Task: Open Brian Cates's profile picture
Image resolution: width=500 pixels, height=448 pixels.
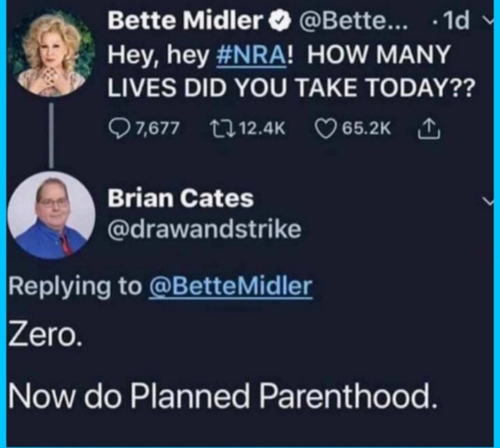Action: click(51, 215)
